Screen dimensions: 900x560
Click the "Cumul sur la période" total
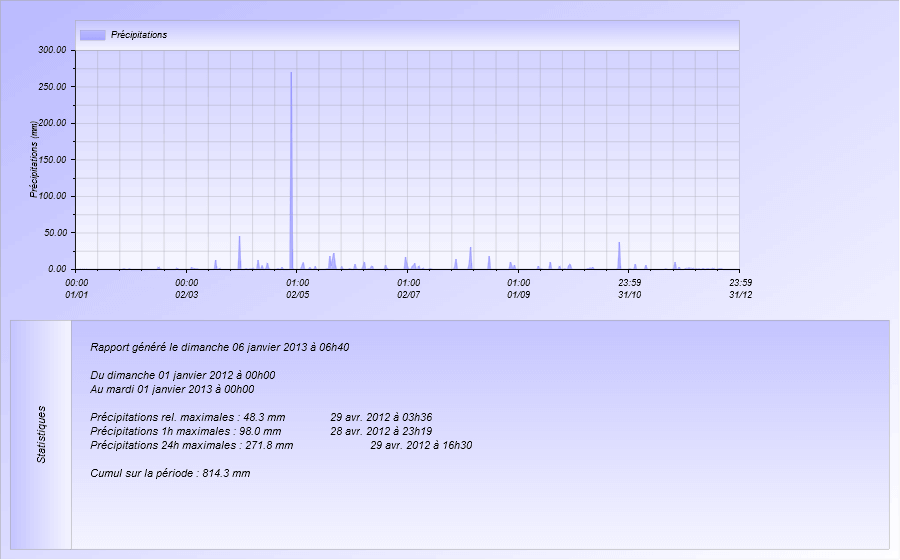[169, 473]
